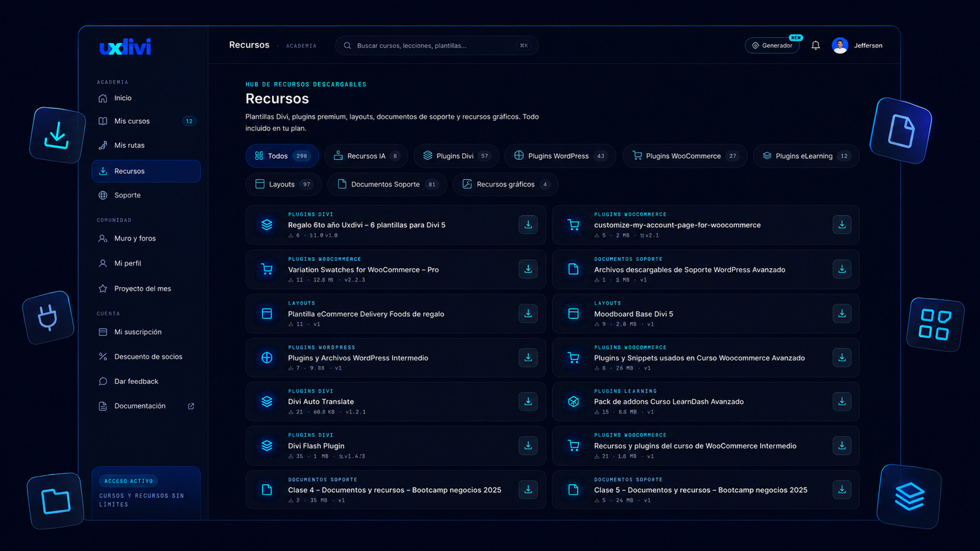
Task: Download Plugins y Archivos WordPress Intermedio
Action: 528,358
